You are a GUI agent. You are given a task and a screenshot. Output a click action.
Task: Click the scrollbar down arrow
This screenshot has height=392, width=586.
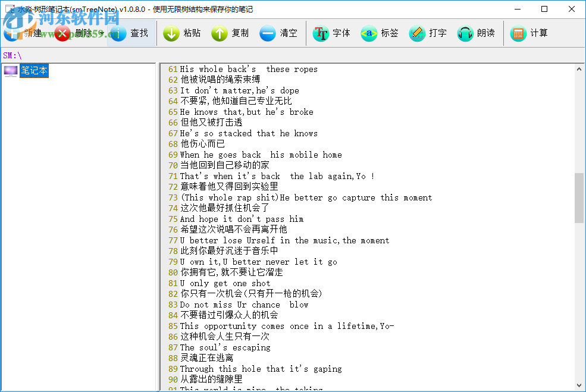[x=578, y=385]
